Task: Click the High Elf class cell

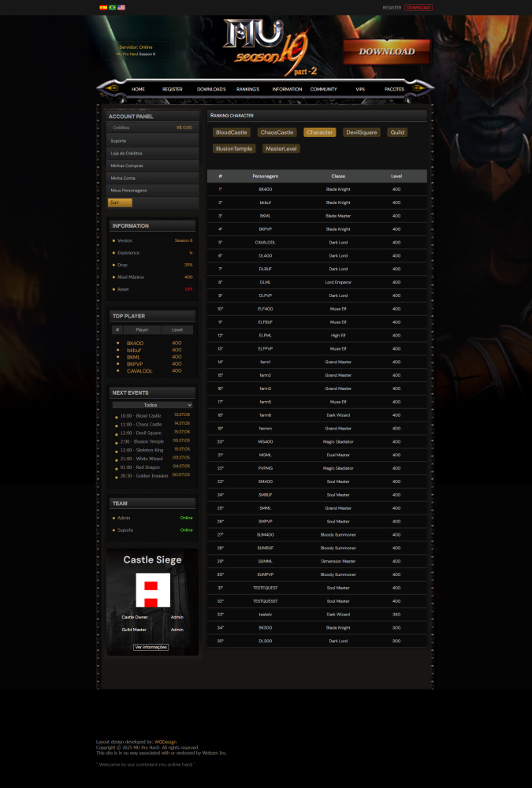Action: tap(338, 336)
